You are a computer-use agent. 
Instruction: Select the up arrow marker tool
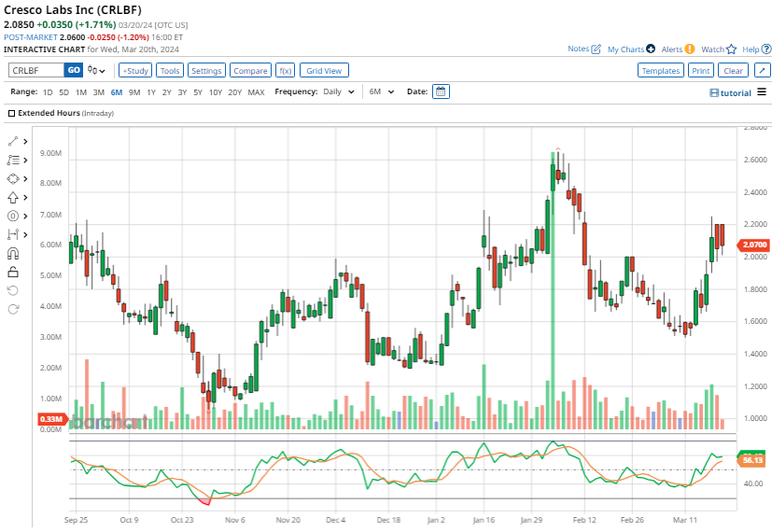click(13, 197)
